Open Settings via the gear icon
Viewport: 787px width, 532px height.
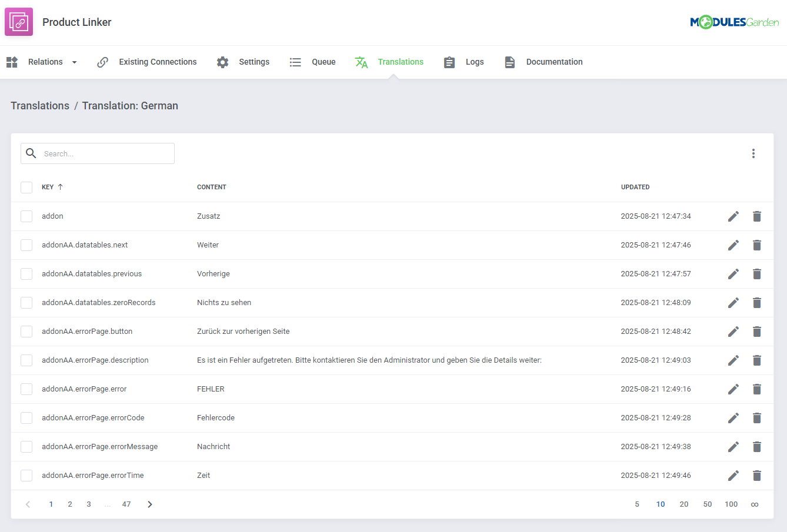pos(223,62)
